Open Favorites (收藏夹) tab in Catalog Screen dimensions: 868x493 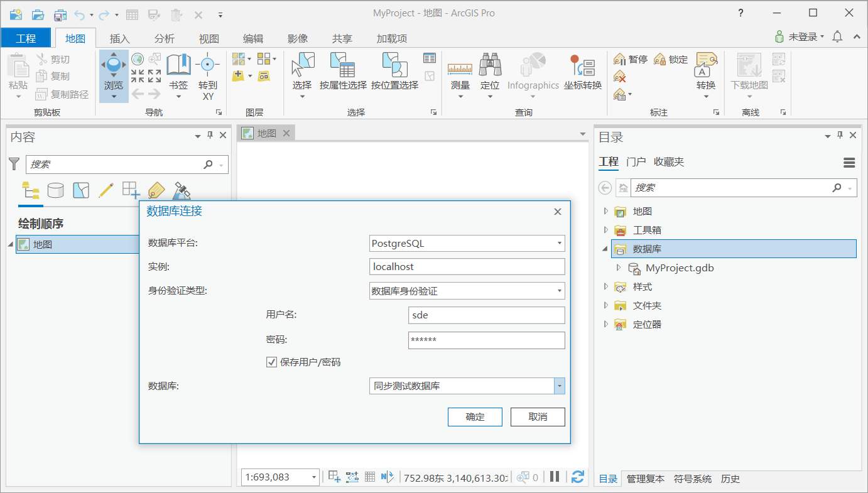[669, 162]
